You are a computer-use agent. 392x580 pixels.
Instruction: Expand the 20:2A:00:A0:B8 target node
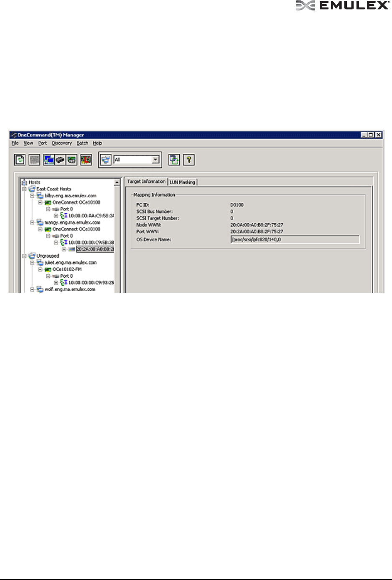(64, 249)
